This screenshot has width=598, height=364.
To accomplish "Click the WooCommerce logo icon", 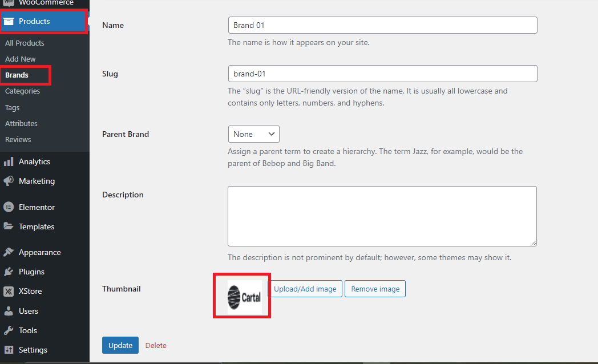I will click(9, 3).
